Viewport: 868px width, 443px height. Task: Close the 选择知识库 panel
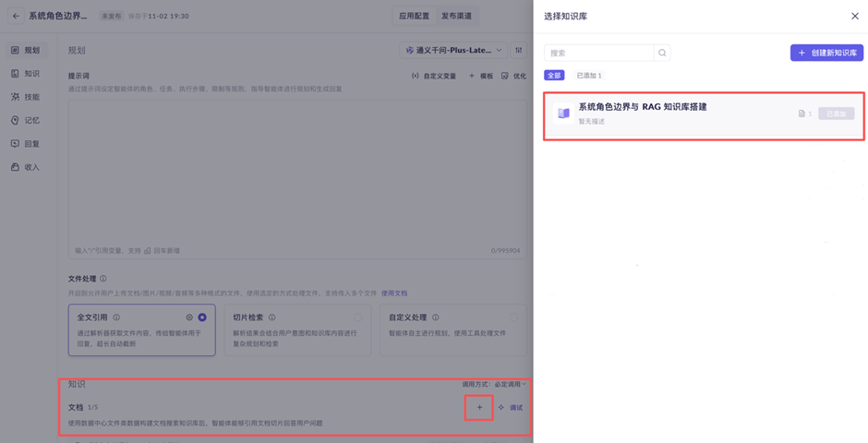[x=855, y=16]
